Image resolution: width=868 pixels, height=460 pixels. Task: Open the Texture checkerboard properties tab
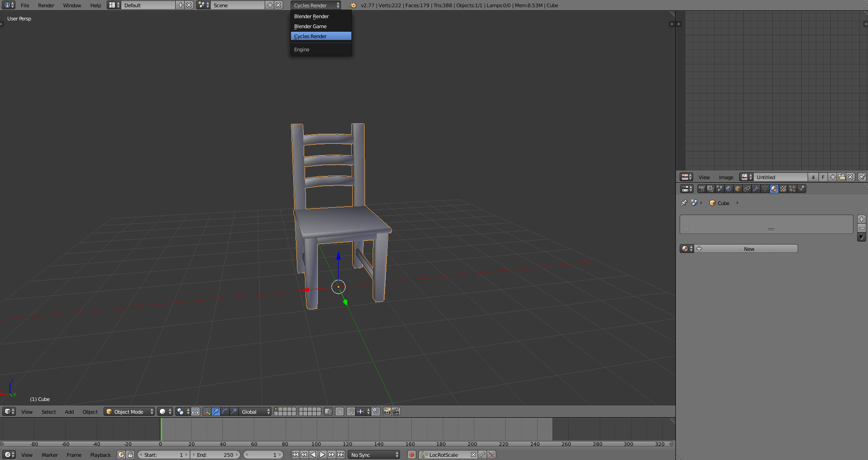(783, 189)
